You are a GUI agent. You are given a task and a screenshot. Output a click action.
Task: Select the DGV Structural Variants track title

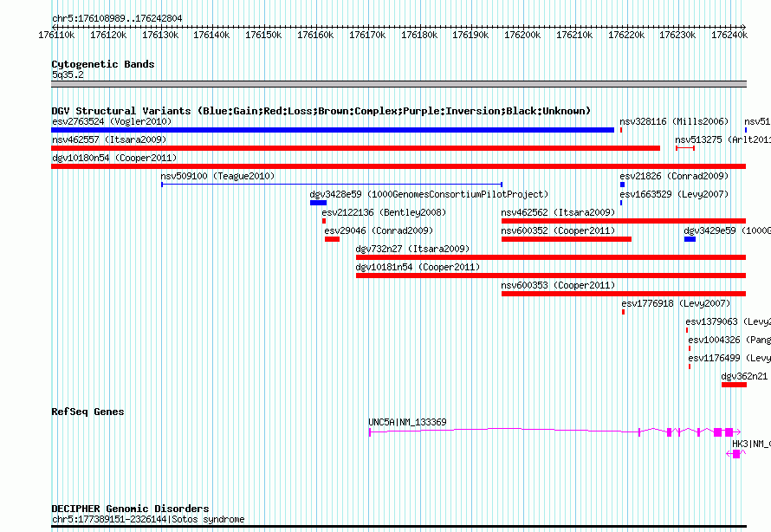pyautogui.click(x=321, y=111)
